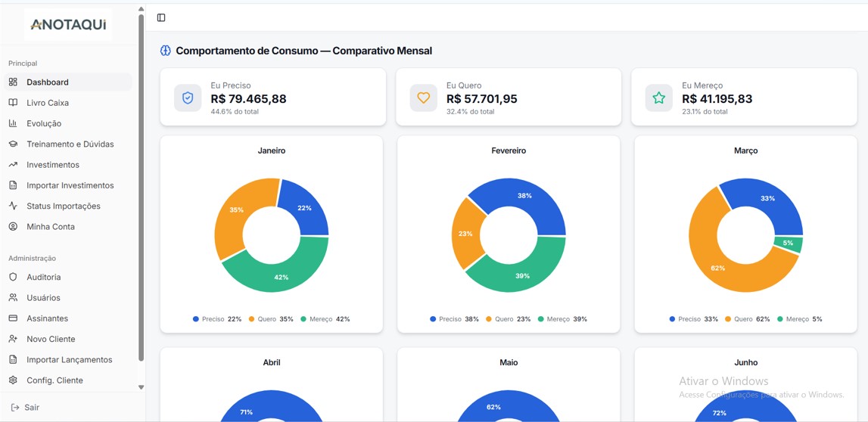
Task: Click the ANOTAQUI logo
Action: (x=68, y=24)
